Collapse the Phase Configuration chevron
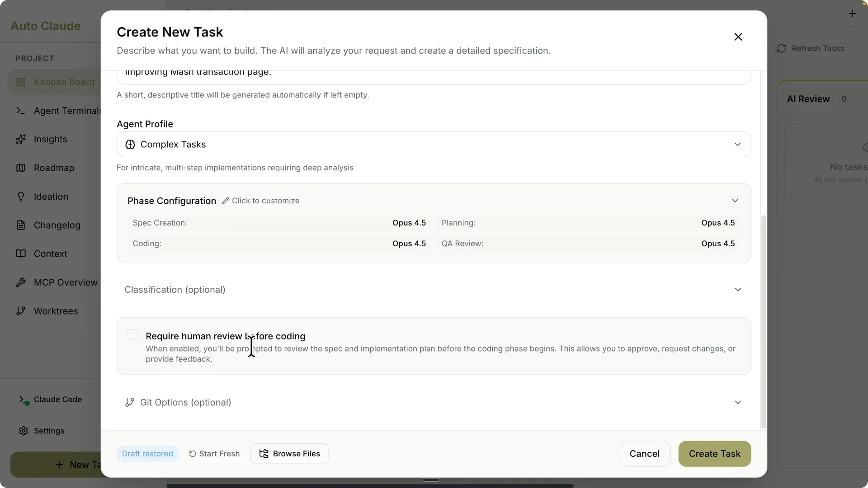This screenshot has width=868, height=488. [x=735, y=201]
